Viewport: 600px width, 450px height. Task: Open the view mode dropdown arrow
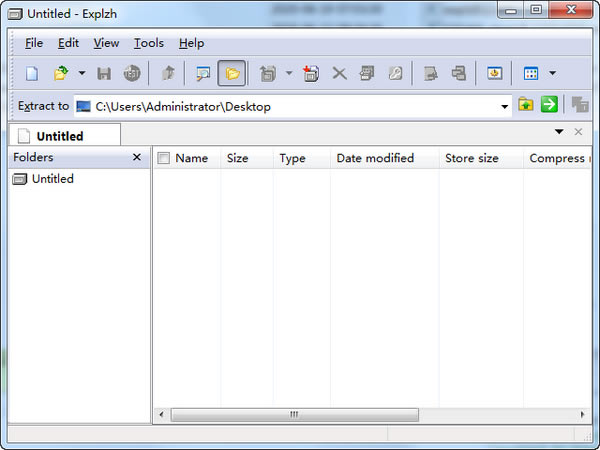[x=552, y=73]
